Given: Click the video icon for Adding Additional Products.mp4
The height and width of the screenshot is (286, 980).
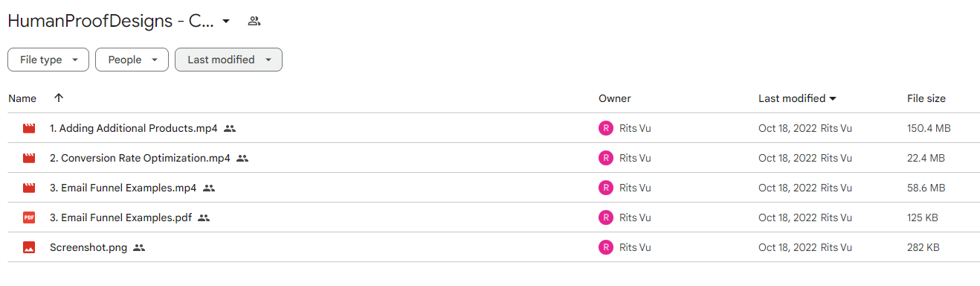Looking at the screenshot, I should (29, 128).
